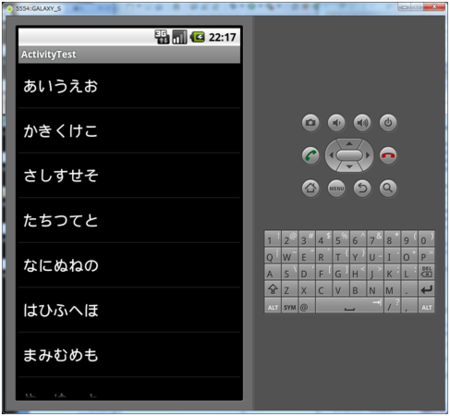Click the battery status icon
Viewport: 450px width, 416px height.
(197, 37)
